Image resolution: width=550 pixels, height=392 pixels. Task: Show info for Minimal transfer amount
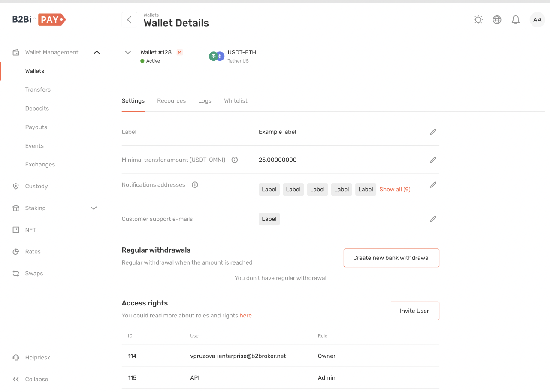click(235, 160)
